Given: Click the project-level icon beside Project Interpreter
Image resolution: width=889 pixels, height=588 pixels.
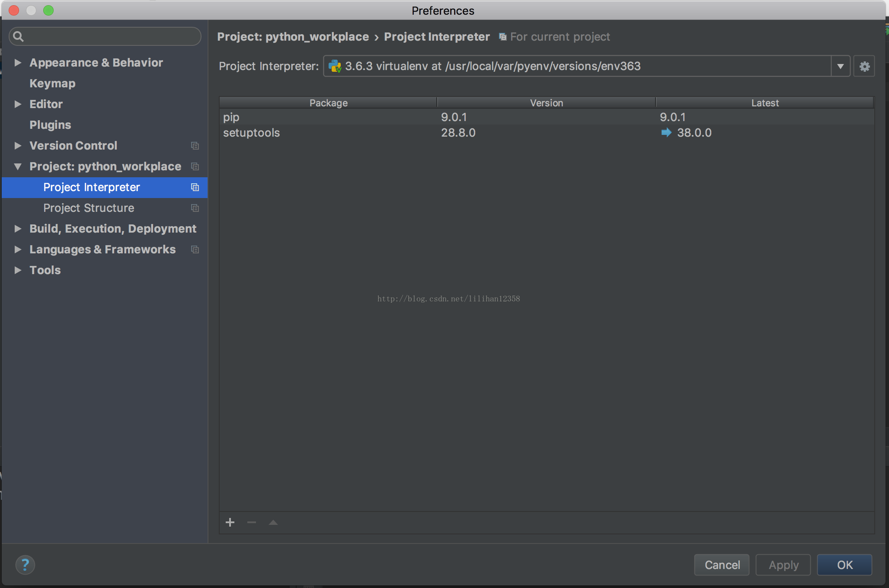Looking at the screenshot, I should pos(195,187).
